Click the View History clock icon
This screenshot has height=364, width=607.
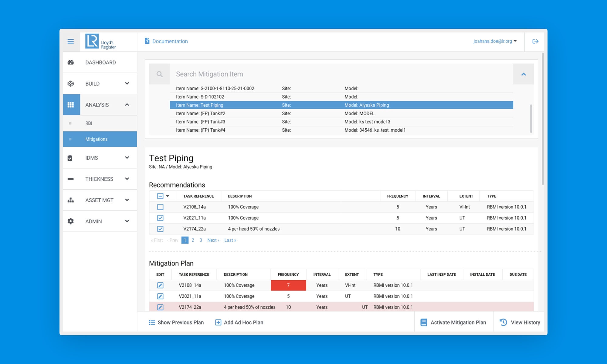(x=503, y=322)
